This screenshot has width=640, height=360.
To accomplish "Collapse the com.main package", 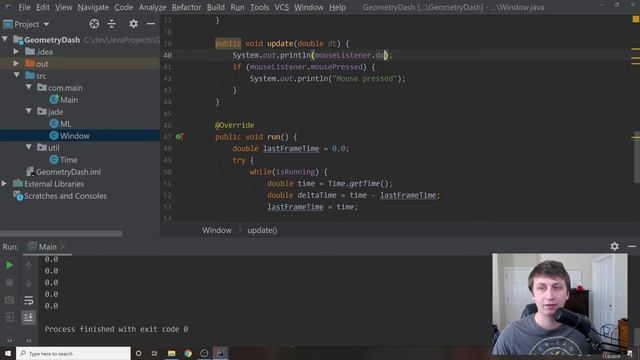I will (29, 87).
